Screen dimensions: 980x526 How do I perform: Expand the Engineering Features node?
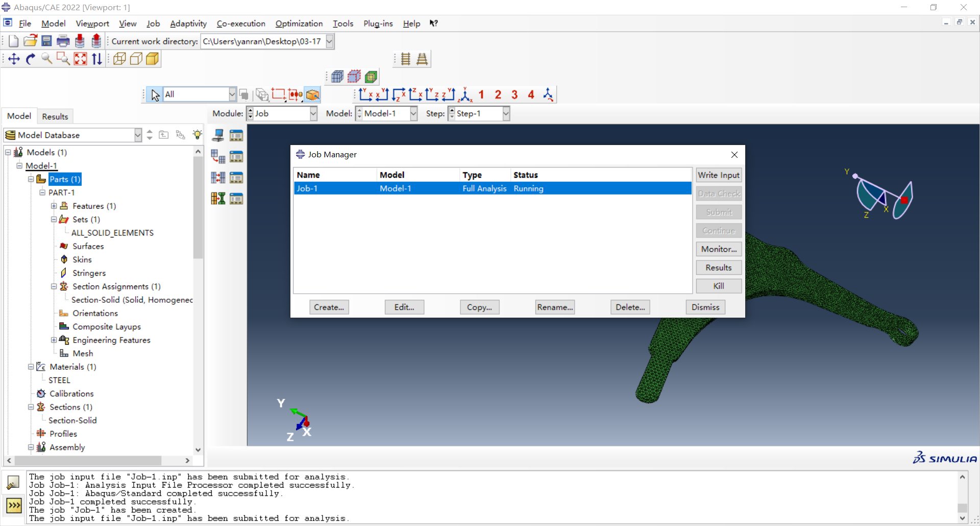(x=54, y=340)
